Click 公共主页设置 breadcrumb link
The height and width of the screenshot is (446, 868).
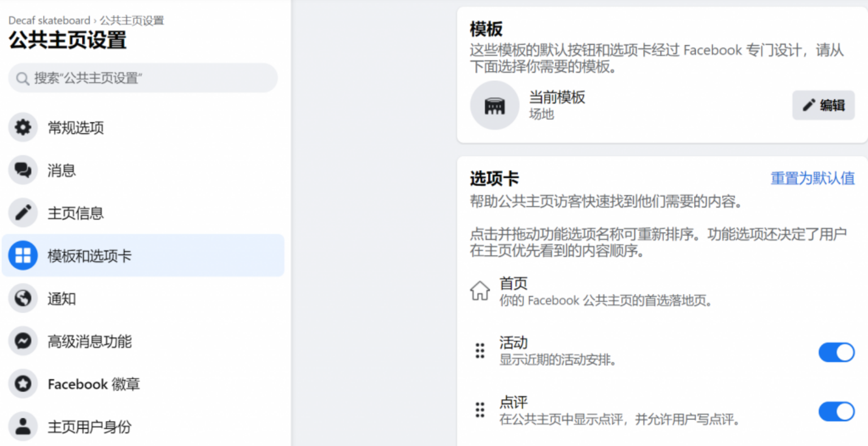[132, 20]
